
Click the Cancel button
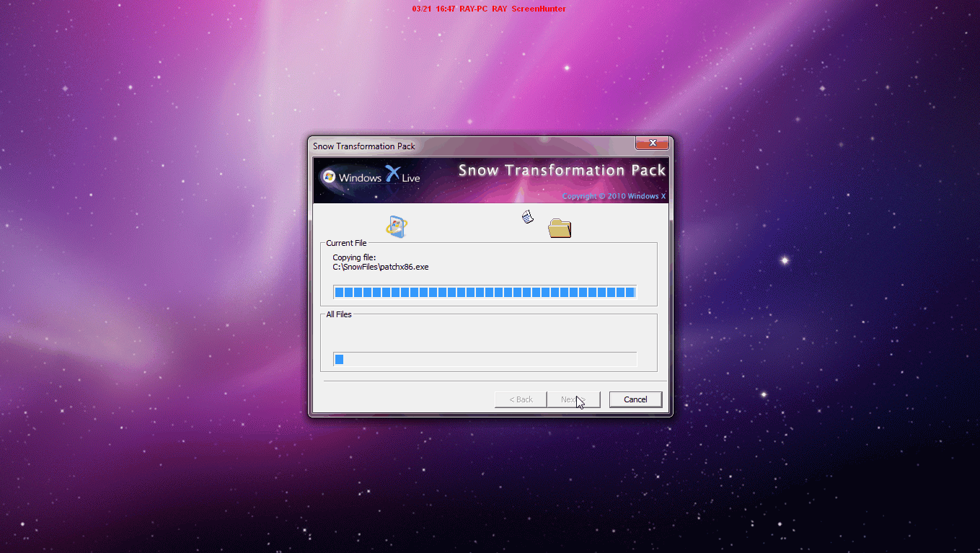(635, 399)
